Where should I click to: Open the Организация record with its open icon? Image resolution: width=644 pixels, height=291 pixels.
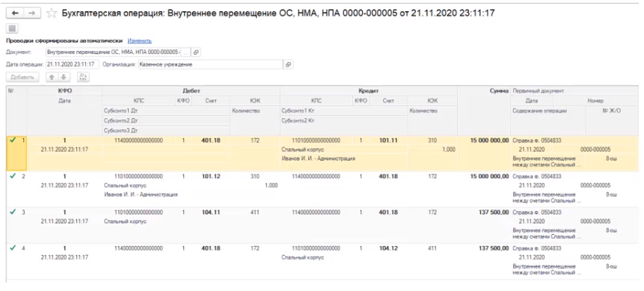point(288,64)
